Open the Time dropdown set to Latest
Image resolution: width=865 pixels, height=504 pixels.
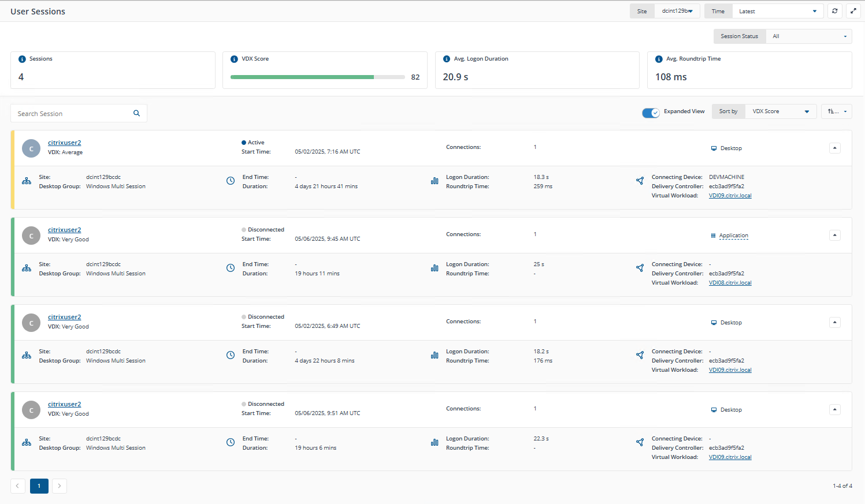point(777,11)
